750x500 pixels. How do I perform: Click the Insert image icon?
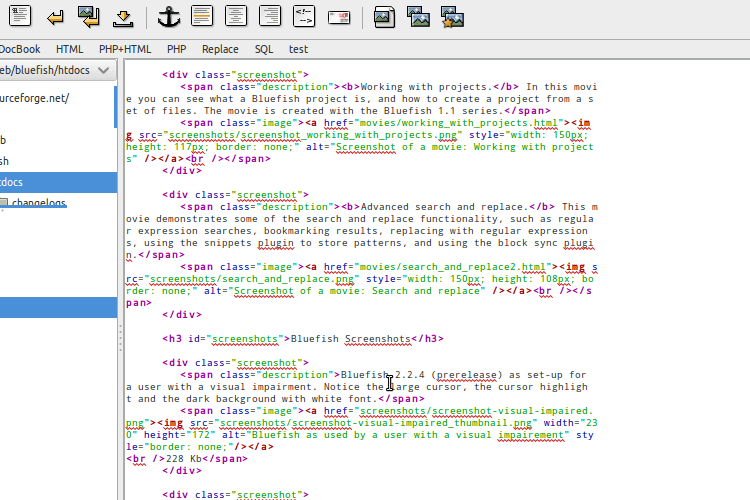coord(384,15)
